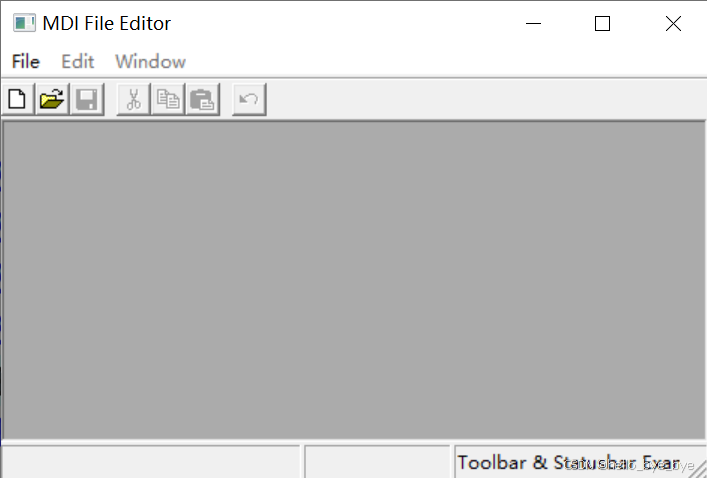Click the empty leftmost status bar pane
The width and height of the screenshot is (707, 478).
tap(151, 462)
